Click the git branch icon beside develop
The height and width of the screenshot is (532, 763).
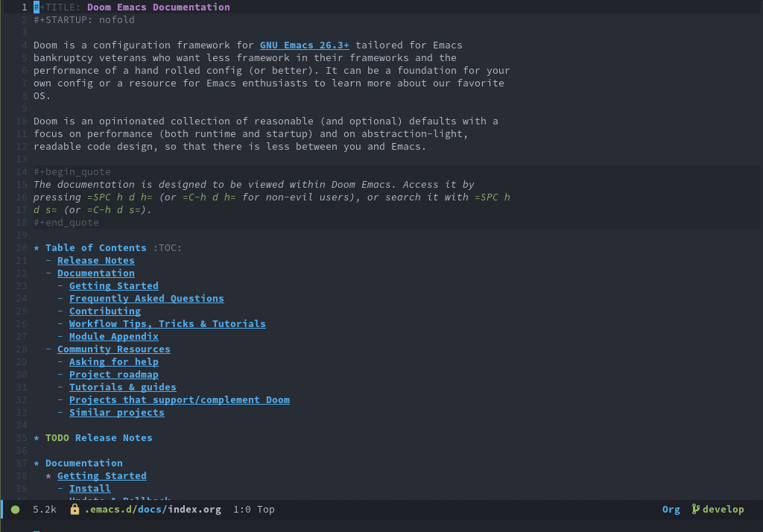pyautogui.click(x=695, y=510)
